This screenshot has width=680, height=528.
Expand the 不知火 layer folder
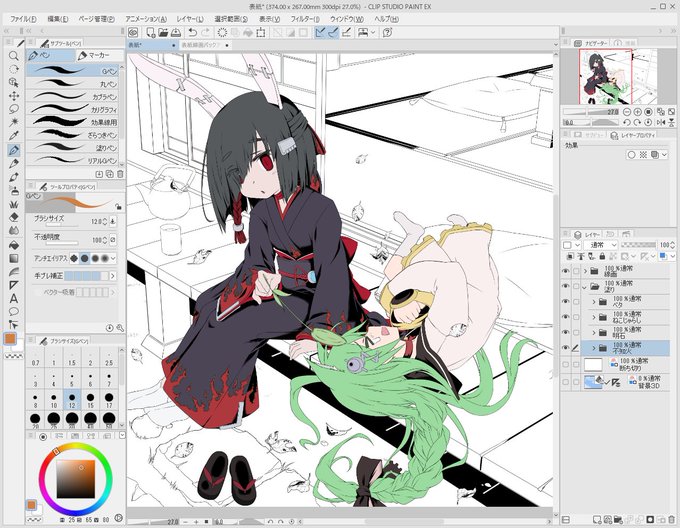[594, 348]
